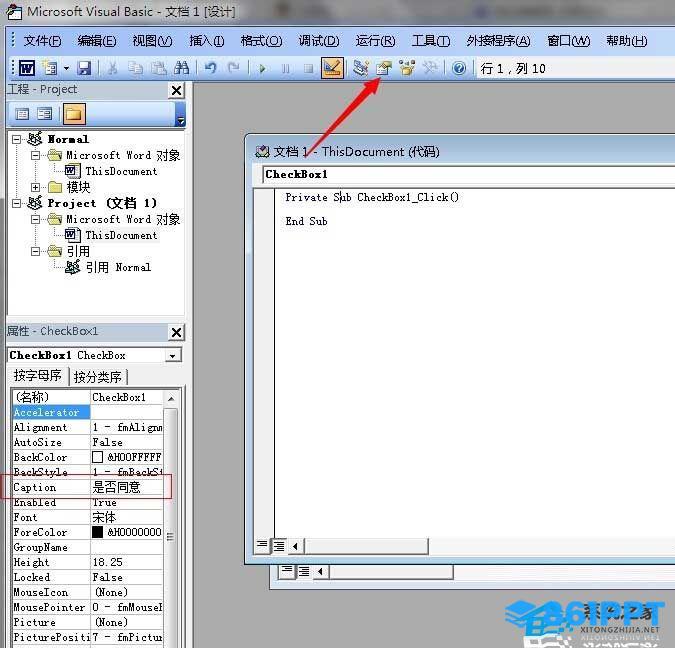The image size is (675, 648).
Task: Collapse the Normal project node
Action: click(x=16, y=140)
